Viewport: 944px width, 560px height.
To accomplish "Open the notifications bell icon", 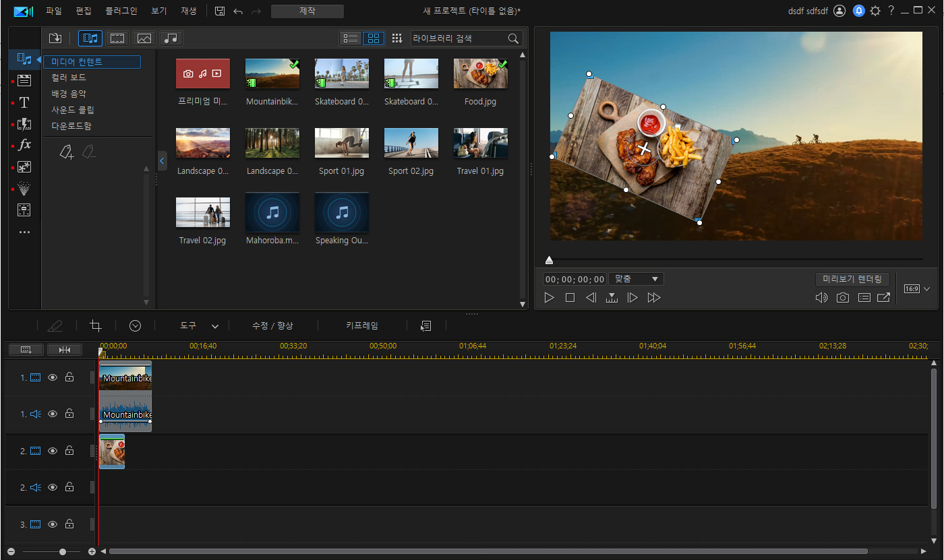I will (x=858, y=11).
